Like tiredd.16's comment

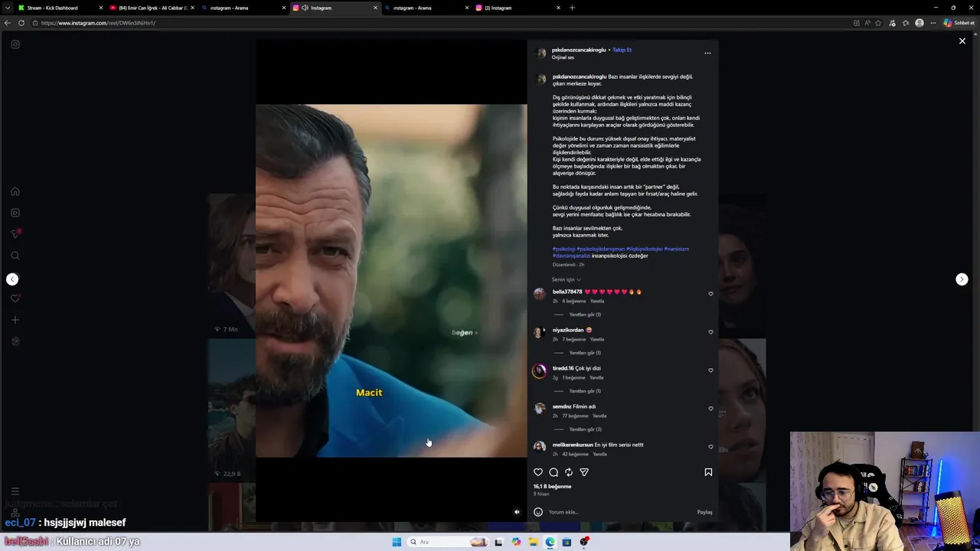pos(710,370)
